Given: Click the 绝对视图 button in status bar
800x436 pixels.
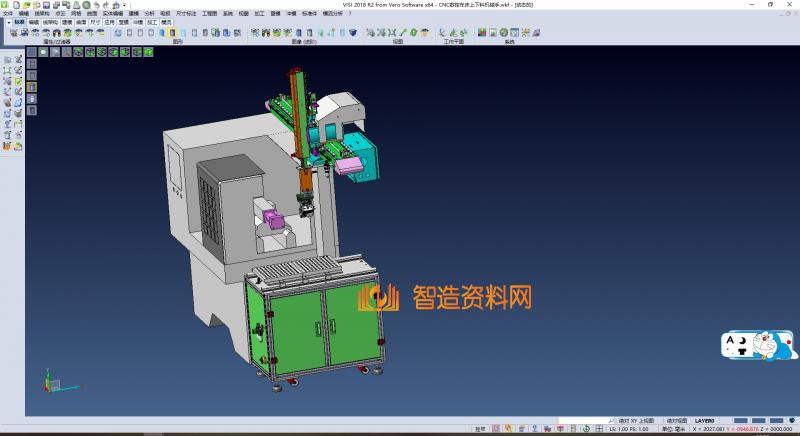Looking at the screenshot, I should click(677, 421).
